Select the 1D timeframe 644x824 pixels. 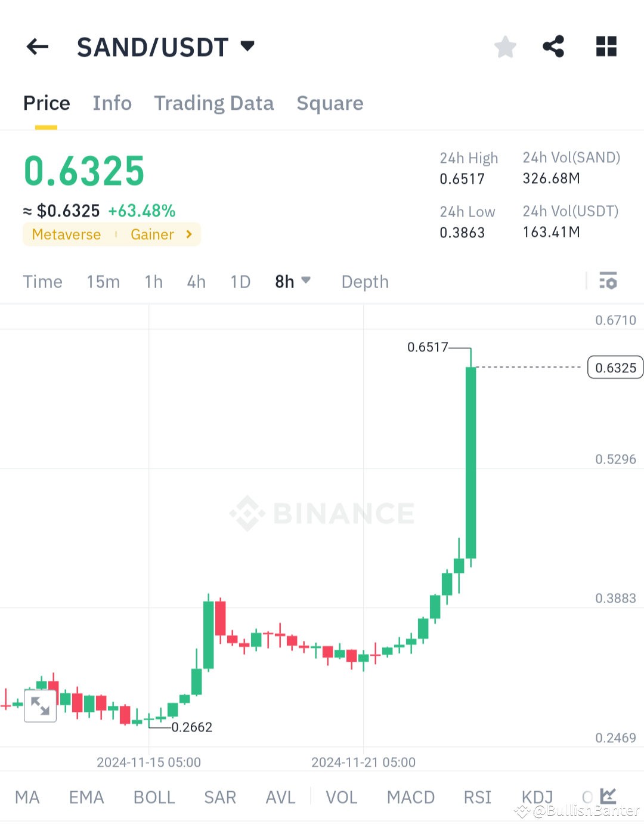click(x=240, y=281)
